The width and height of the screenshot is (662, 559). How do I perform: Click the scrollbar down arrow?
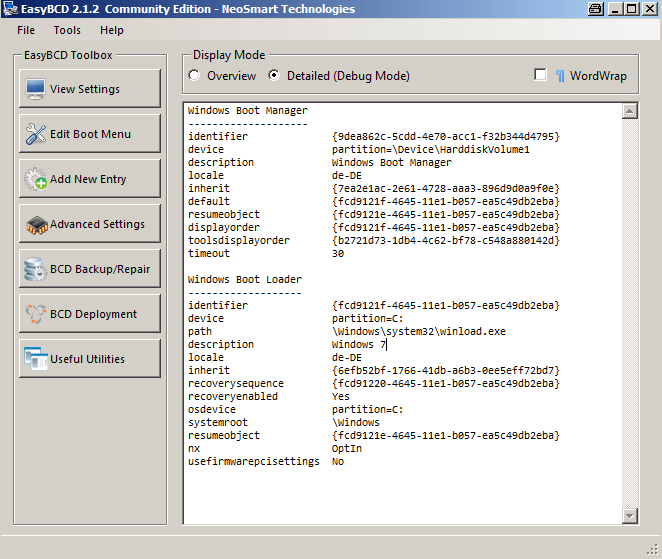pos(629,516)
